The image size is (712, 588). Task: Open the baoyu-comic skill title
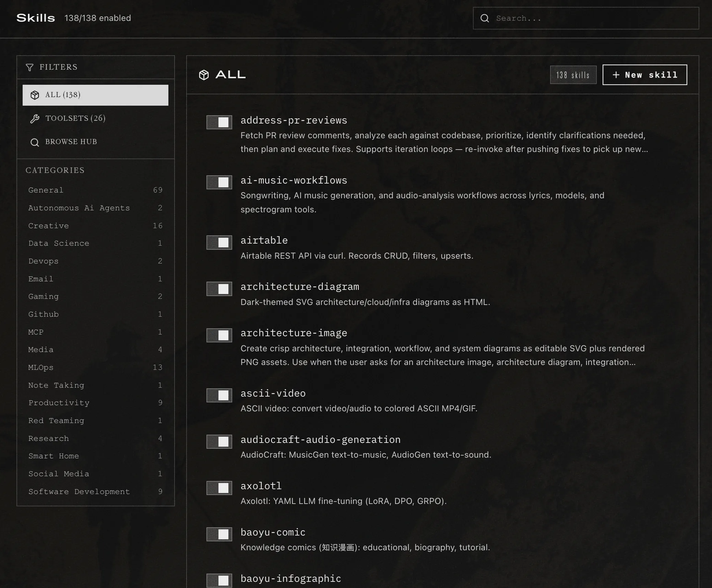(273, 532)
